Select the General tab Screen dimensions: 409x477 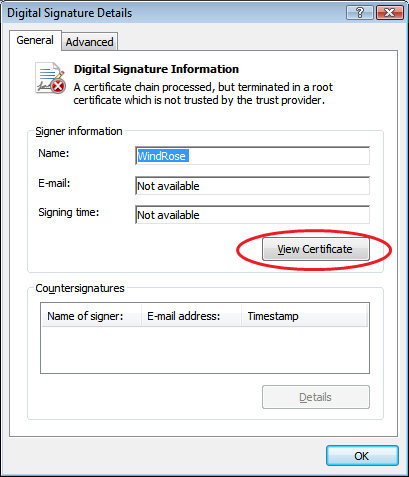pos(35,40)
